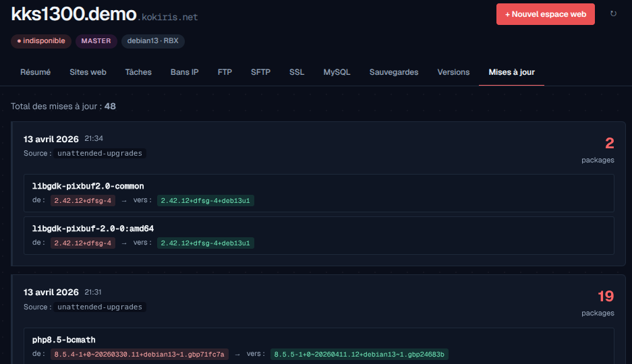Open the SSL tab

pyautogui.click(x=297, y=72)
